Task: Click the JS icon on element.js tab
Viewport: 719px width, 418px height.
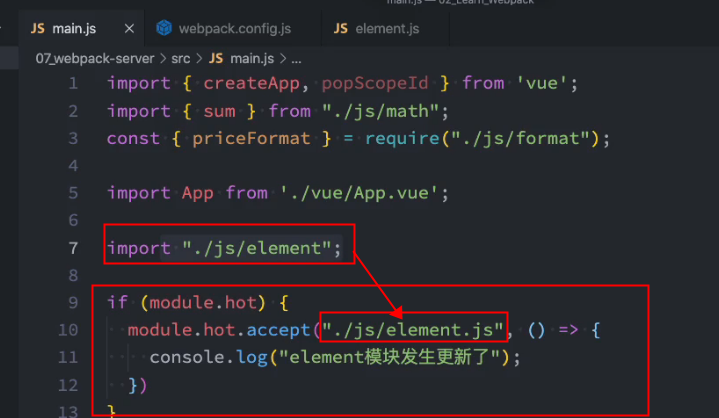Action: click(x=340, y=29)
